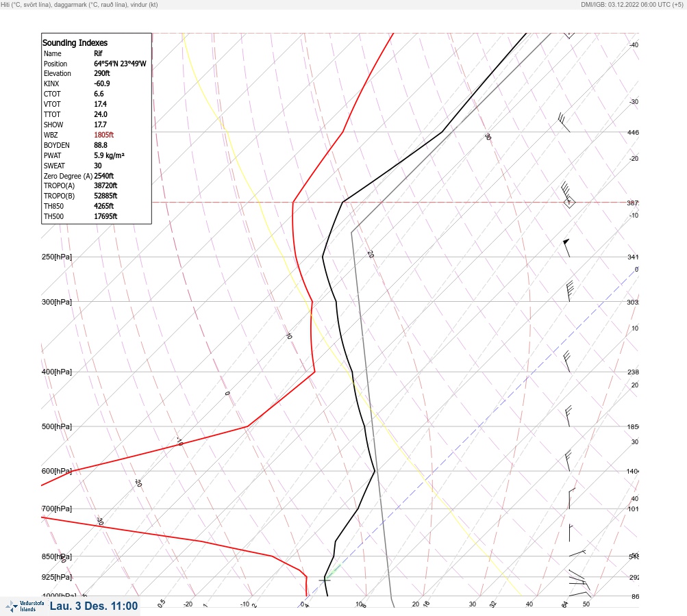Click the wind barb at the 600 hPa level
687x616 pixels.
[x=568, y=461]
